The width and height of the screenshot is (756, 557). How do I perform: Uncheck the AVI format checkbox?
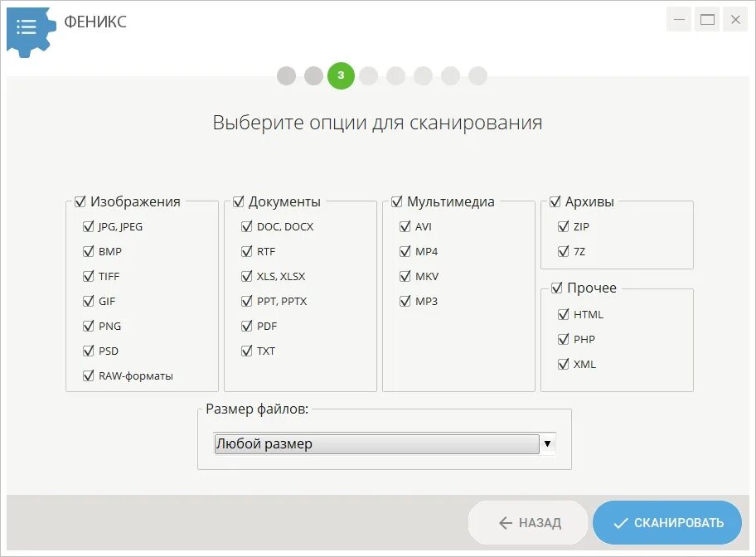click(405, 226)
